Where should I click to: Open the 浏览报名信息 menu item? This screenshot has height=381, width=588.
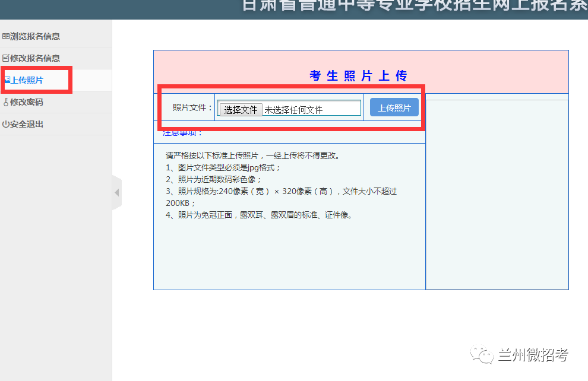click(x=35, y=36)
